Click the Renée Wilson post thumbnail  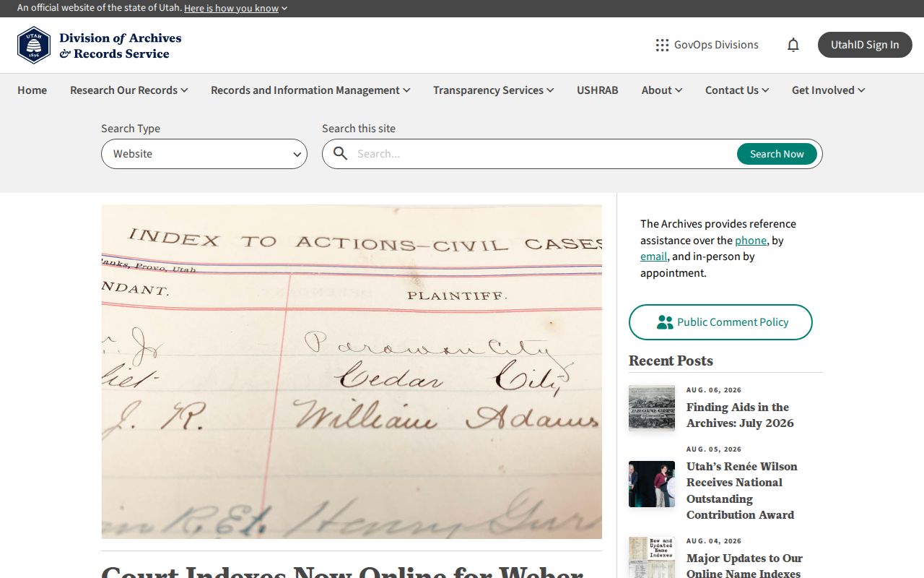click(x=652, y=484)
